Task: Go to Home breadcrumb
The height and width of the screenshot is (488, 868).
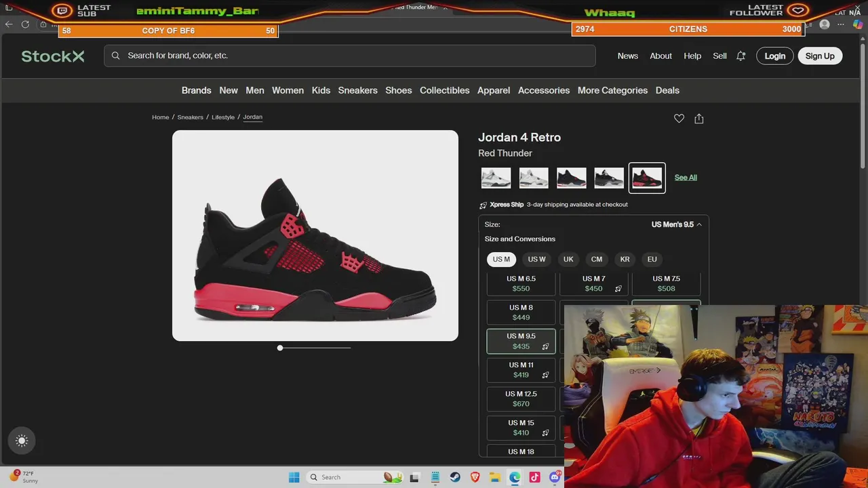Action: click(161, 117)
